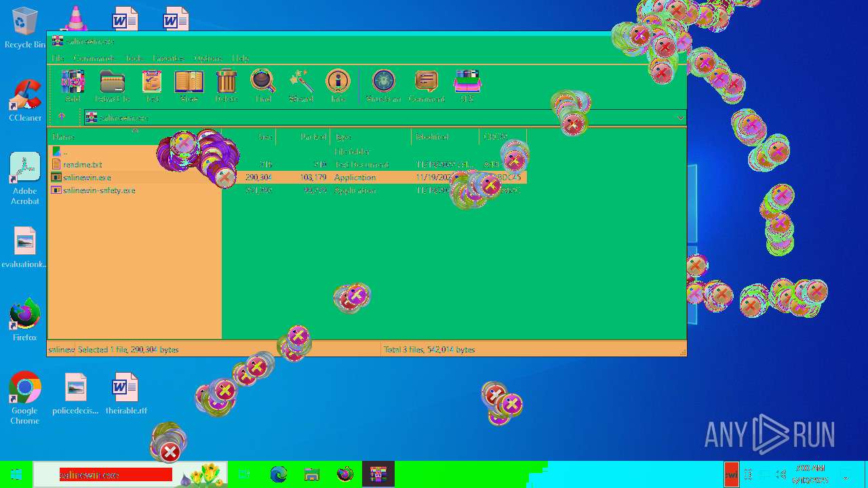Expand the archive path dropdown
Image resolution: width=868 pixels, height=488 pixels.
coord(680,118)
